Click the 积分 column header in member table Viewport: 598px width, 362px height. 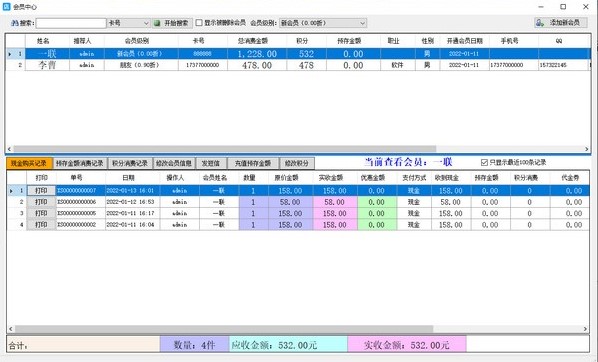pos(302,41)
